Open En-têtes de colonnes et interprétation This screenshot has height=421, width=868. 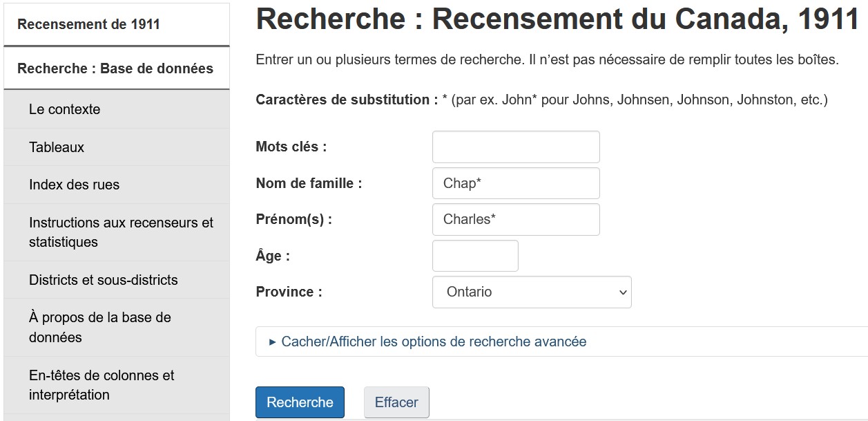click(102, 385)
